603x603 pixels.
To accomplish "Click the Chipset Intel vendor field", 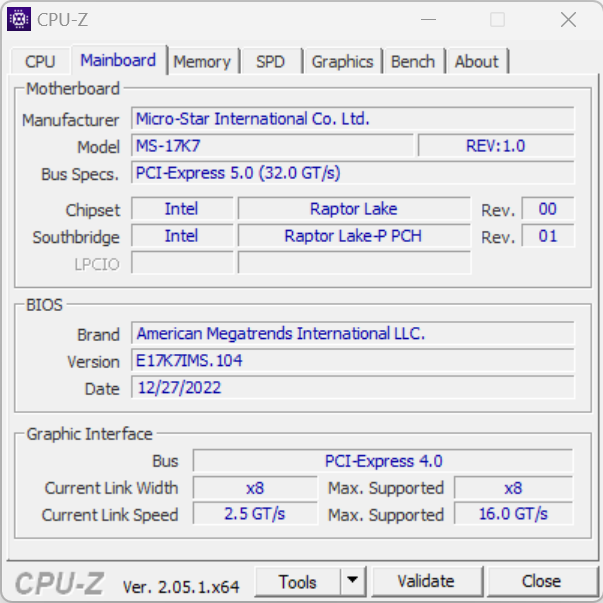I will coord(182,209).
